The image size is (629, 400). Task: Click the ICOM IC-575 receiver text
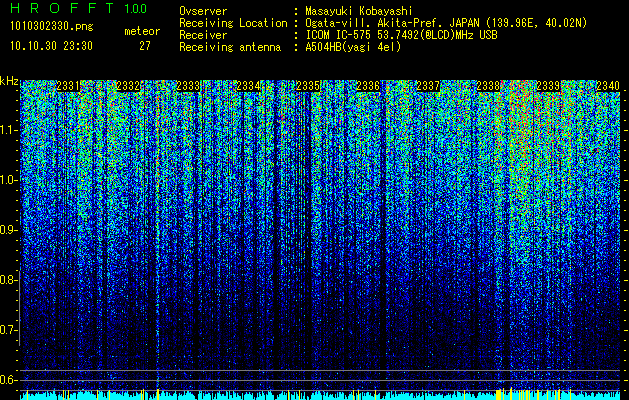click(401, 35)
